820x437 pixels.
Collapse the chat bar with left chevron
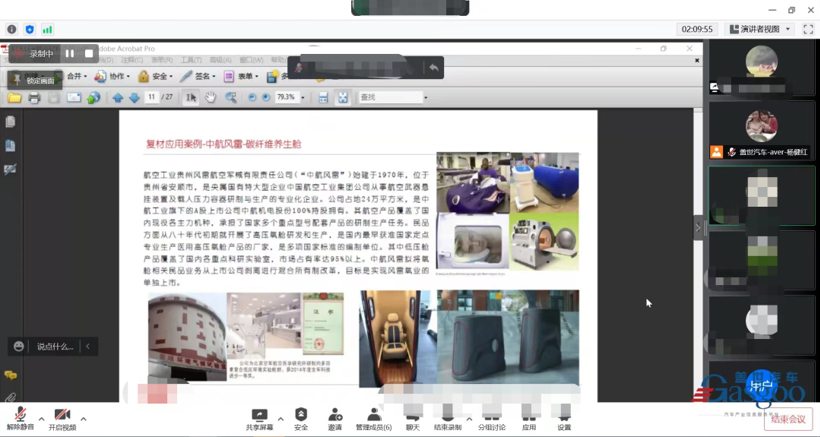(x=88, y=346)
